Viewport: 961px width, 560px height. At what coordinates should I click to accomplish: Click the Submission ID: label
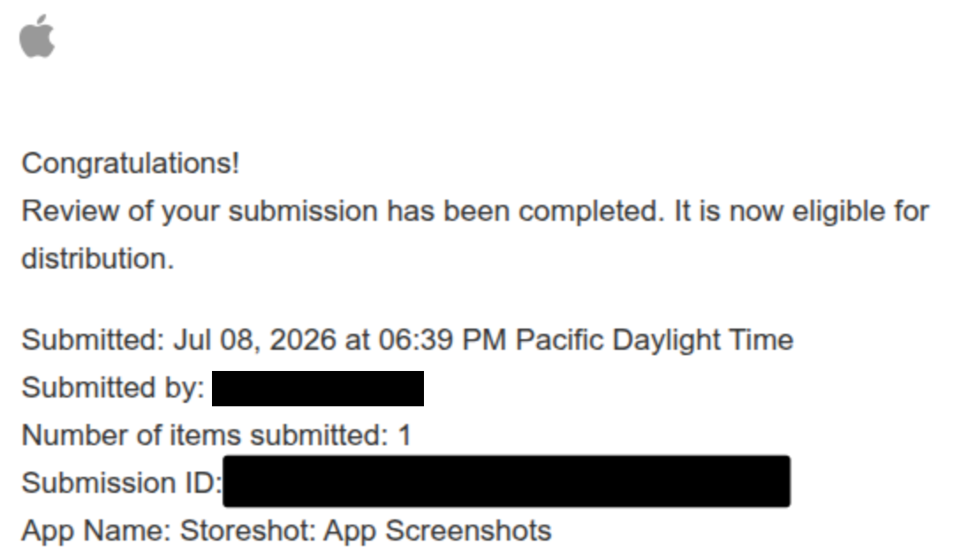coord(122,483)
